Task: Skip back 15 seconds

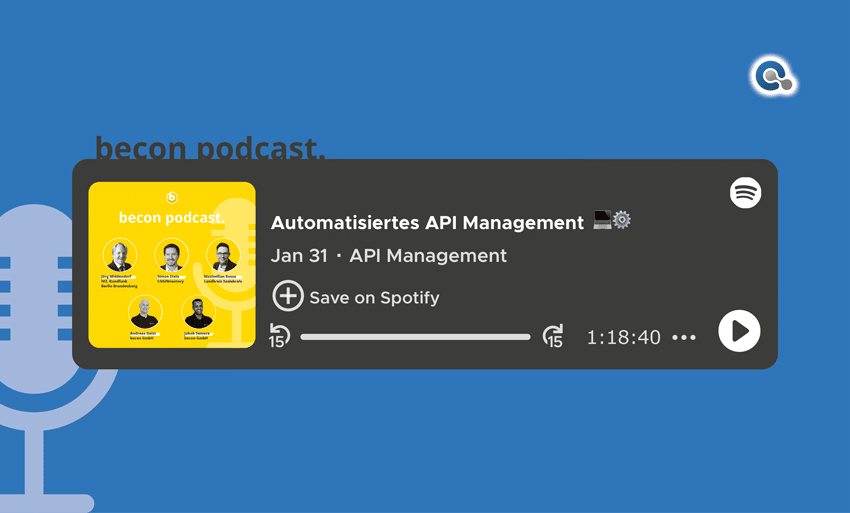Action: point(279,336)
